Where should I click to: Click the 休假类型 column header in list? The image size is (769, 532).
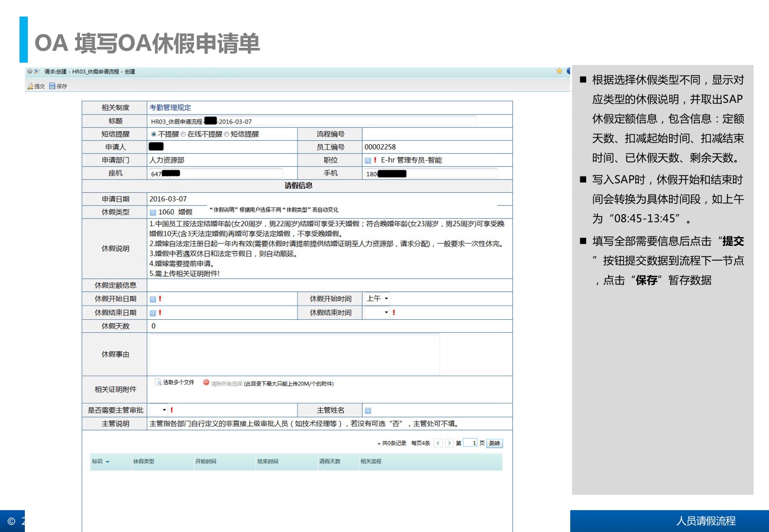[143, 462]
